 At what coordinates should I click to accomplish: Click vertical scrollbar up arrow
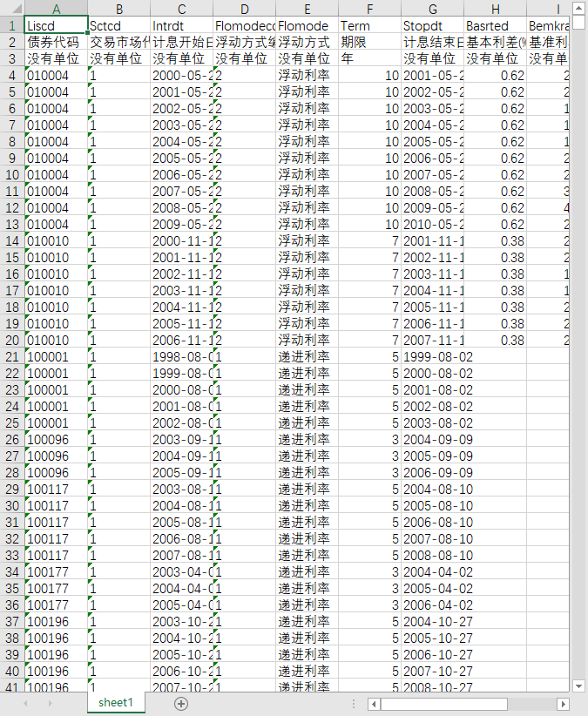[578, 8]
